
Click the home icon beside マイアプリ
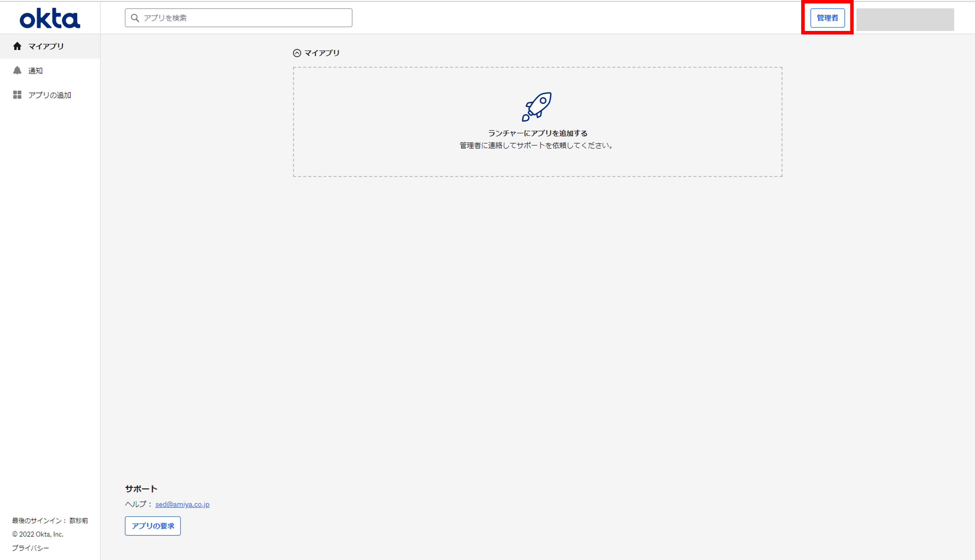click(x=17, y=46)
